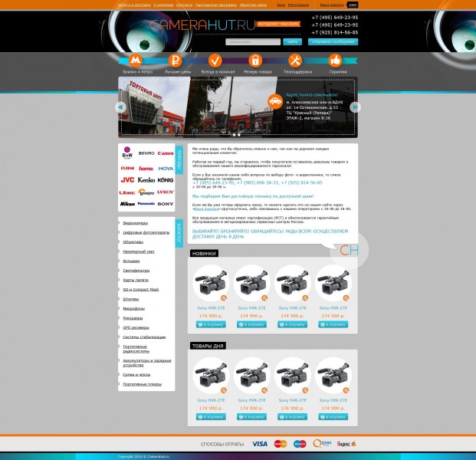Image resolution: width=476 pixels, height=460 pixels.
Task: Click the 'Ваша Корзина' link in the welcome text
Action: [x=206, y=209]
